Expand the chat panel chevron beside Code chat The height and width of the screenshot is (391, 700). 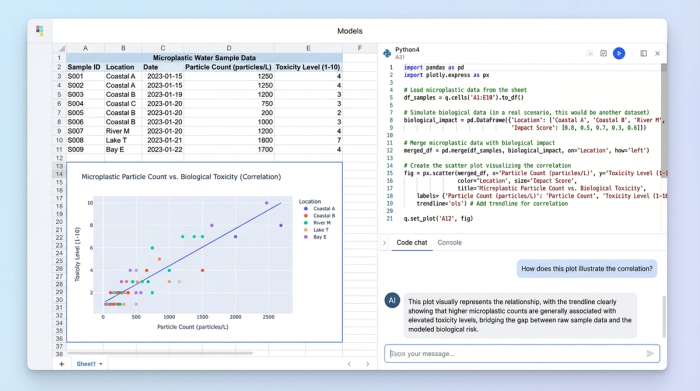click(x=384, y=243)
